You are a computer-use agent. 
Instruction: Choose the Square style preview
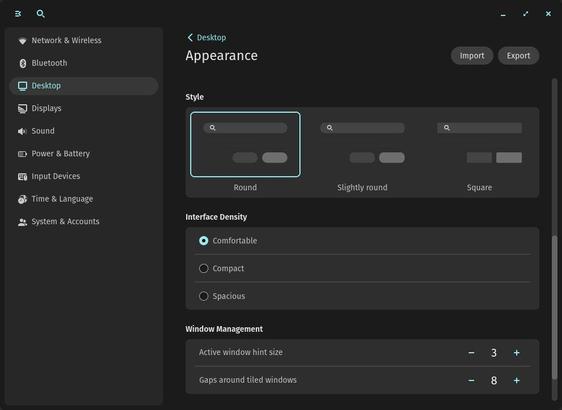click(x=479, y=144)
